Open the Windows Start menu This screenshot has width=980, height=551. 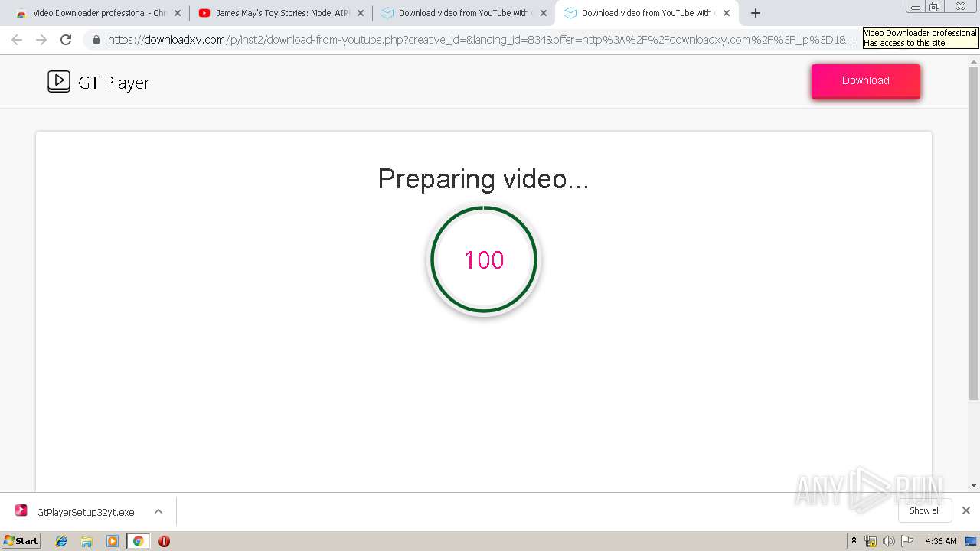(x=21, y=541)
